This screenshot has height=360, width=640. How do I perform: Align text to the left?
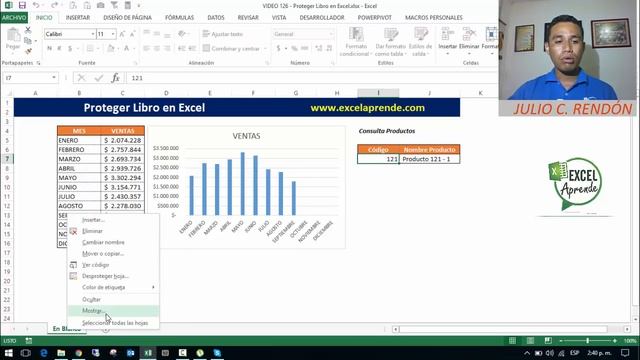tap(146, 49)
